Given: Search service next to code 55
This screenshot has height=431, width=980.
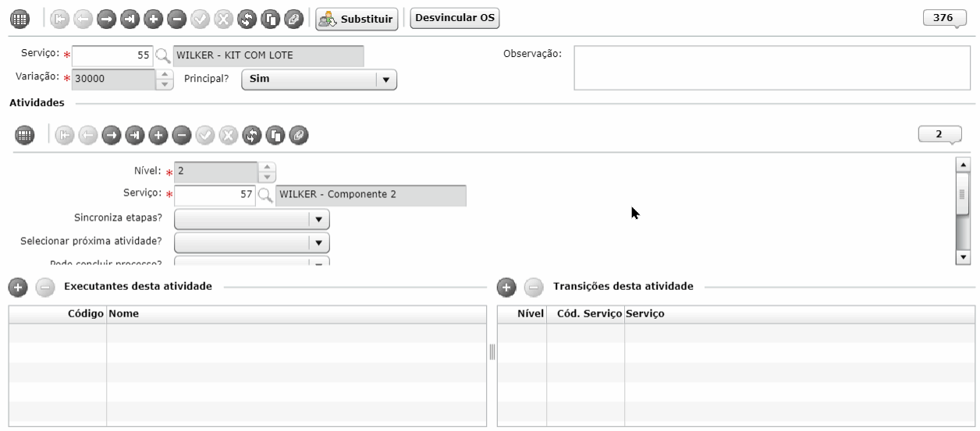Looking at the screenshot, I should pos(162,56).
